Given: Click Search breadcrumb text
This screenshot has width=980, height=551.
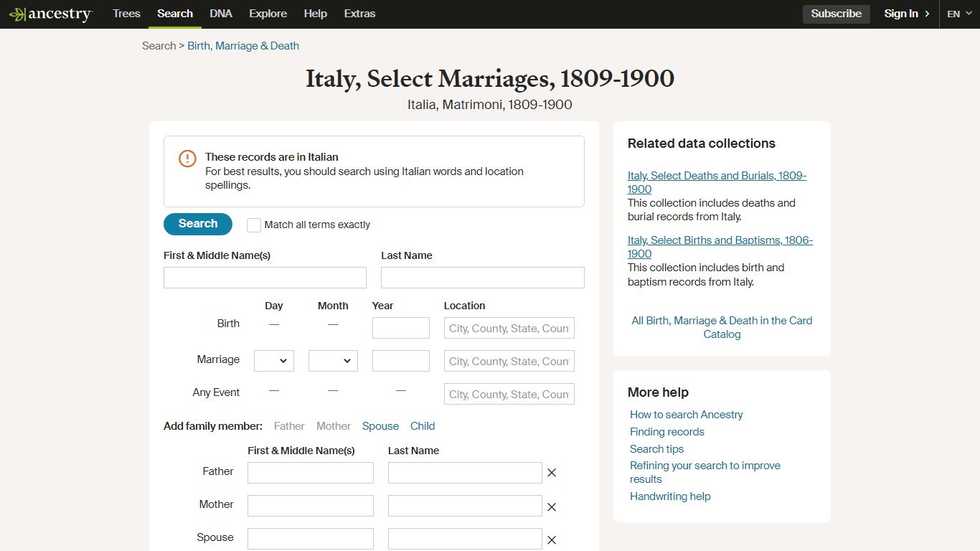Looking at the screenshot, I should coord(159,46).
